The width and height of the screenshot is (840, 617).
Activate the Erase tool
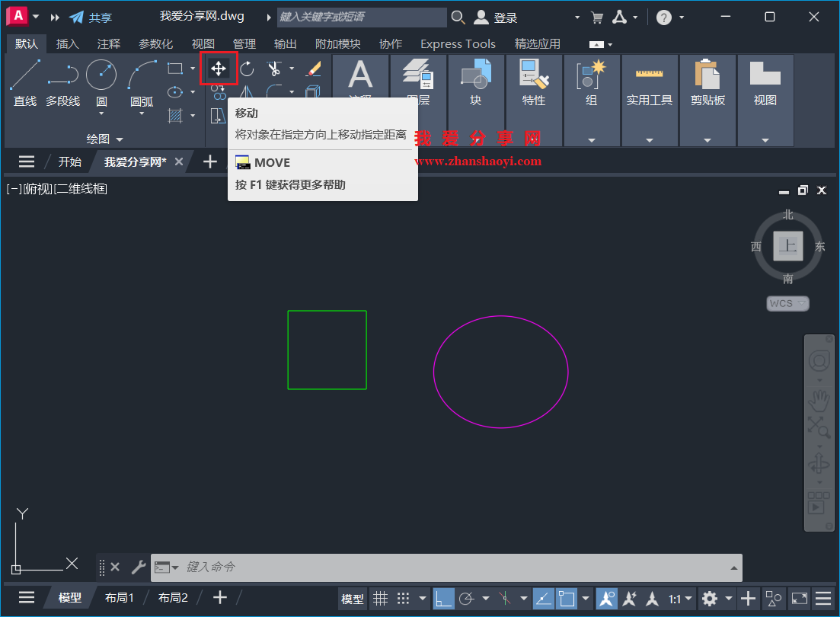click(314, 69)
